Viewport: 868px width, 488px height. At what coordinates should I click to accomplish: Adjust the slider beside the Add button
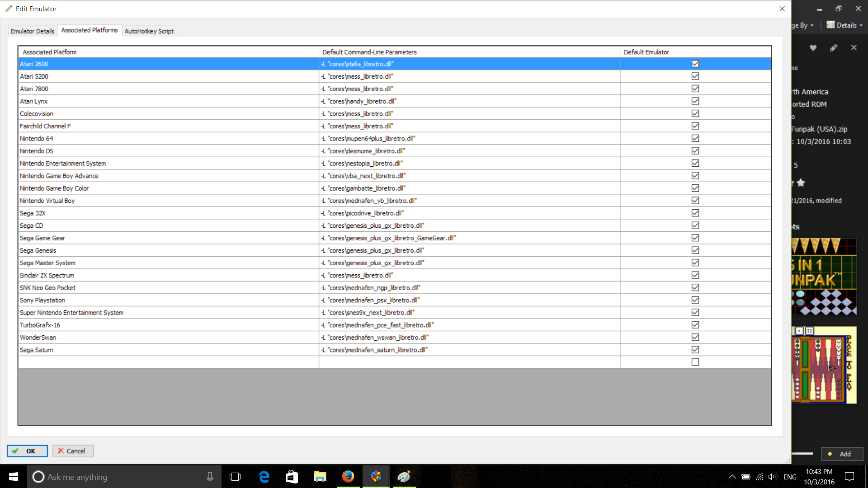point(802,454)
